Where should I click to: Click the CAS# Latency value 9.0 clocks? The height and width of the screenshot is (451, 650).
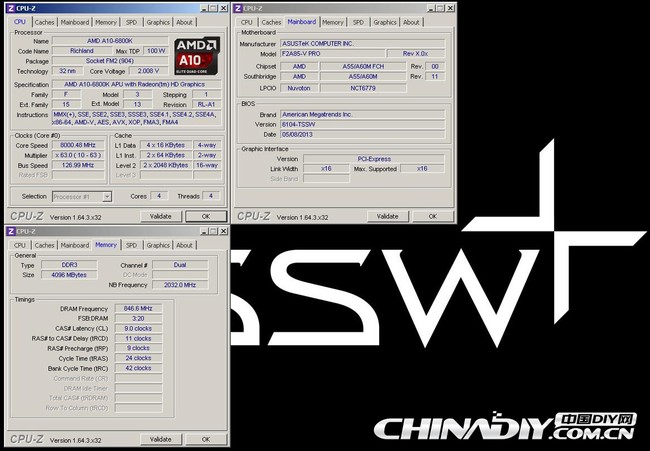click(x=138, y=328)
